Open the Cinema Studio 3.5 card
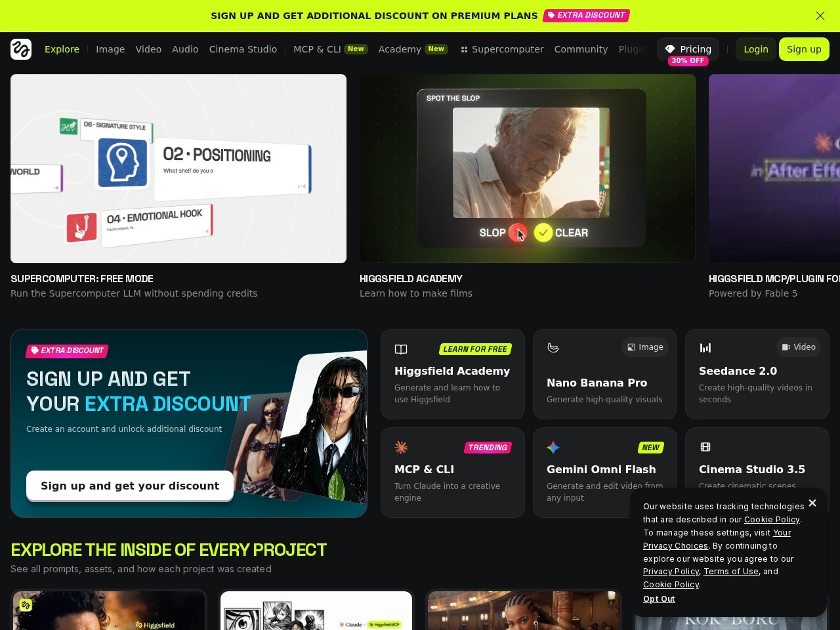The height and width of the screenshot is (630, 840). [757, 459]
